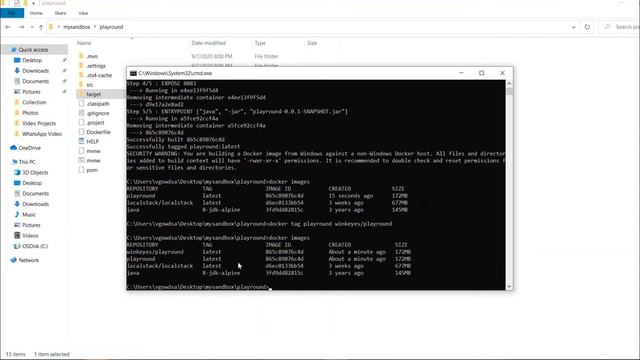
Task: Open 3D Objects under This PC
Action: (35, 172)
